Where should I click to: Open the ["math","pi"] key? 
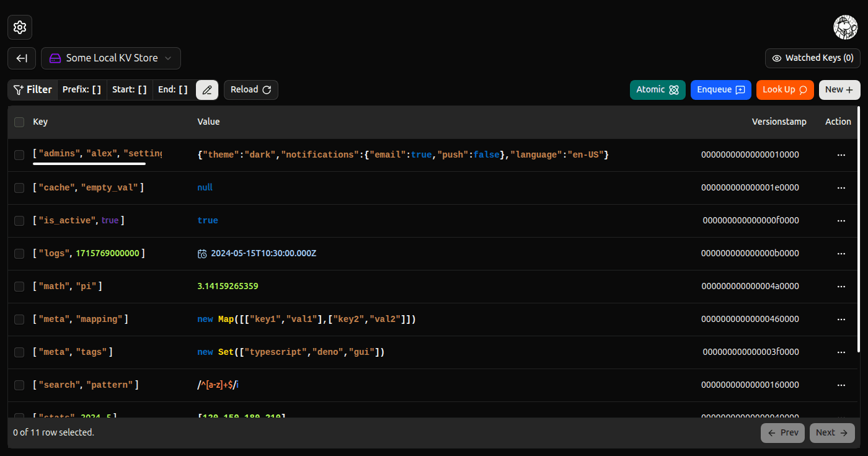pyautogui.click(x=68, y=286)
